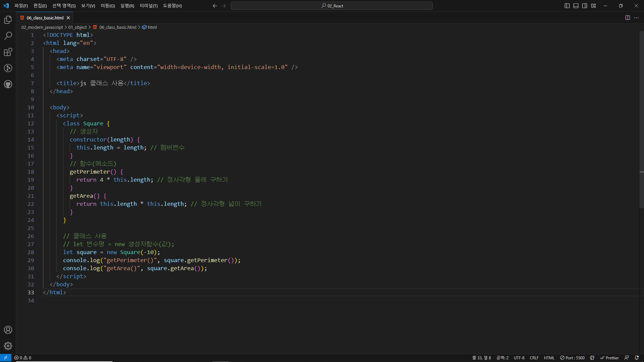Open notifications bell in status bar

(637, 358)
